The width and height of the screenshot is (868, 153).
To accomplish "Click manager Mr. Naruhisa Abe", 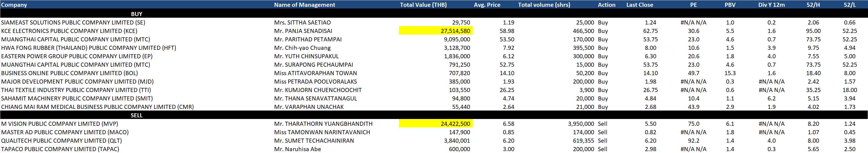I will (297, 149).
